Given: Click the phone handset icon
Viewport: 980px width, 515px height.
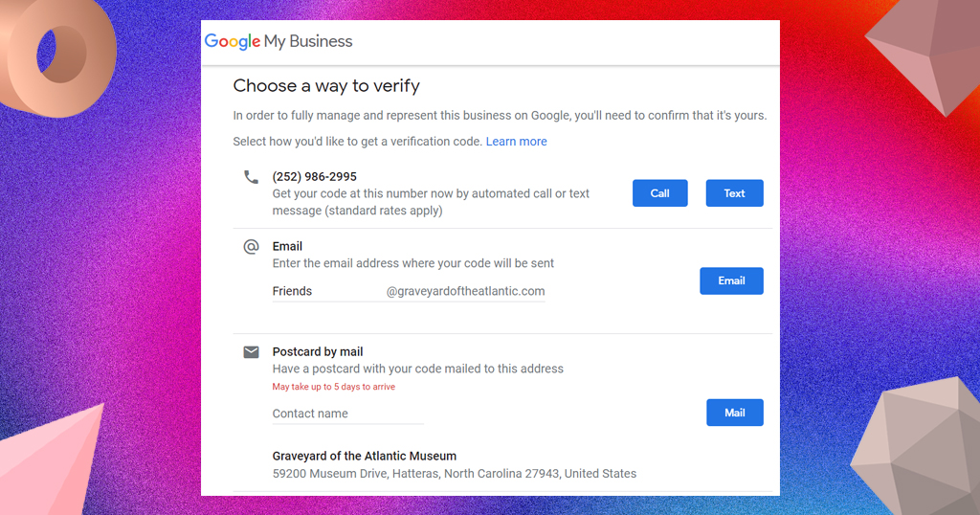Looking at the screenshot, I should (251, 177).
